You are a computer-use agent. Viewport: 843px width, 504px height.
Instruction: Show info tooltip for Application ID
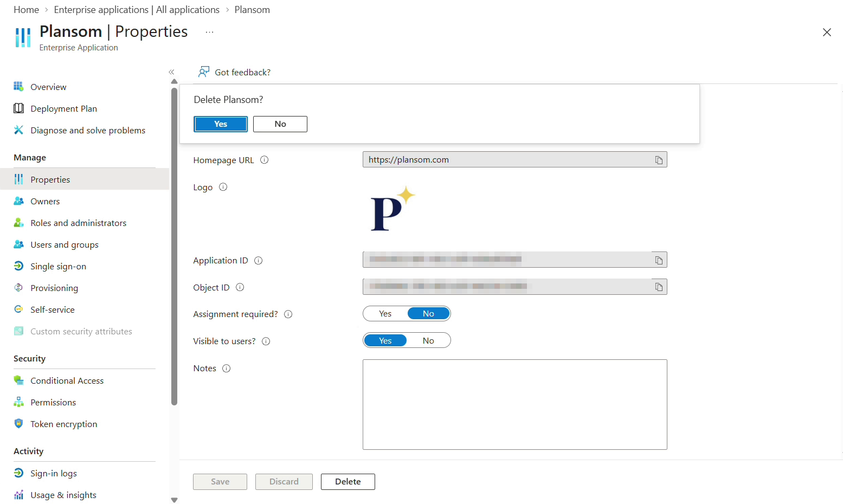[x=259, y=260]
